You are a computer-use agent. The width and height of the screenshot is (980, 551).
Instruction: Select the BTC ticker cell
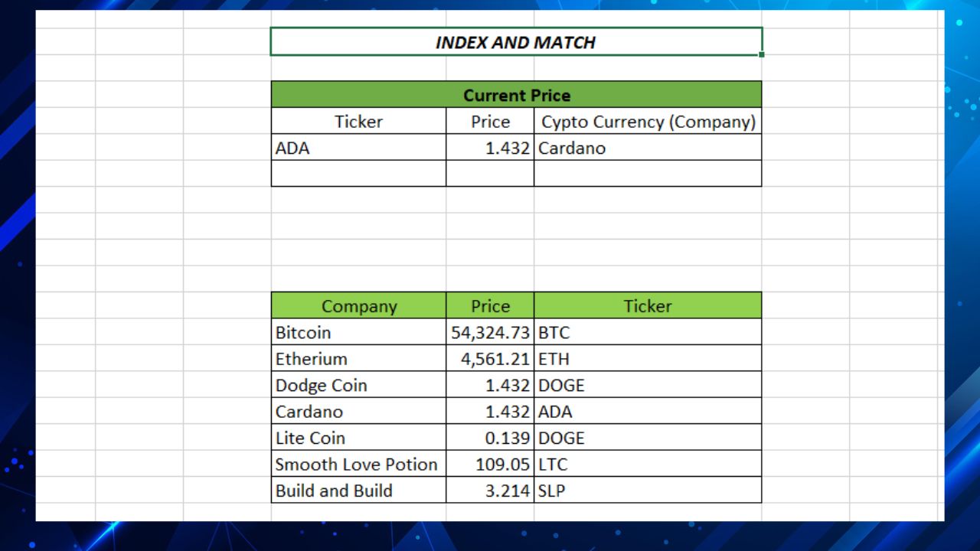[648, 332]
